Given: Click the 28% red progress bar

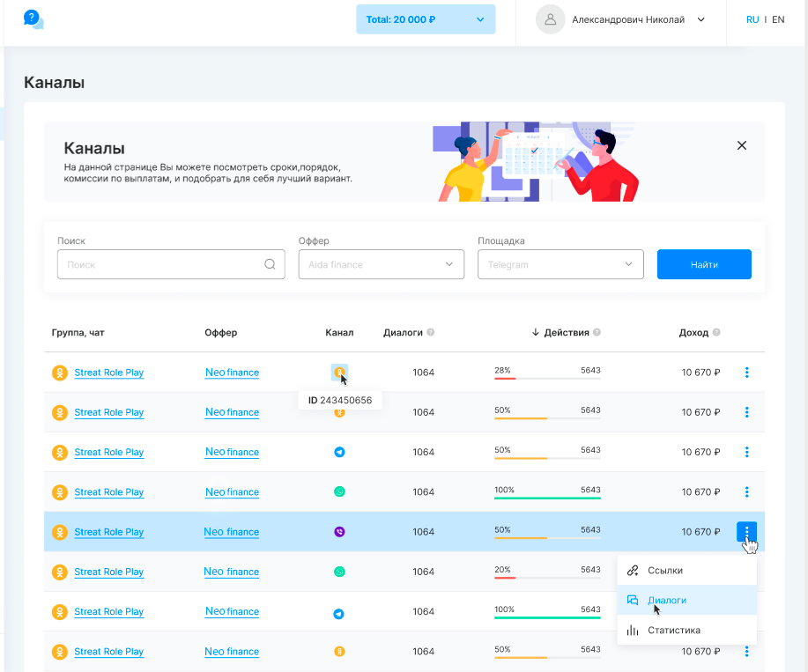Looking at the screenshot, I should pos(505,379).
